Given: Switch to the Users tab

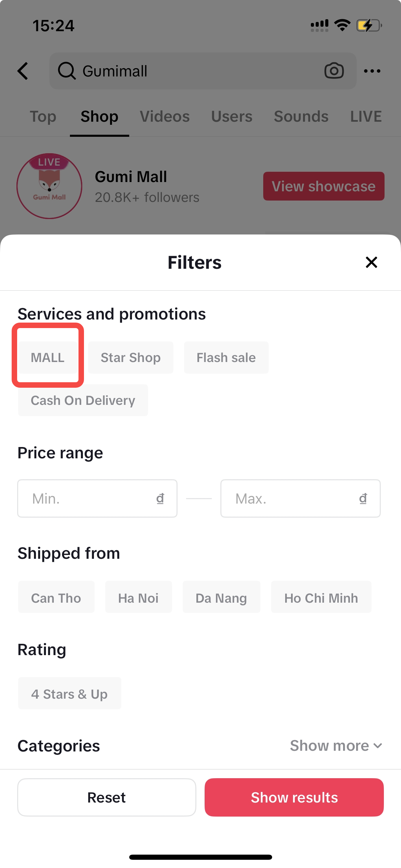Looking at the screenshot, I should point(232,117).
